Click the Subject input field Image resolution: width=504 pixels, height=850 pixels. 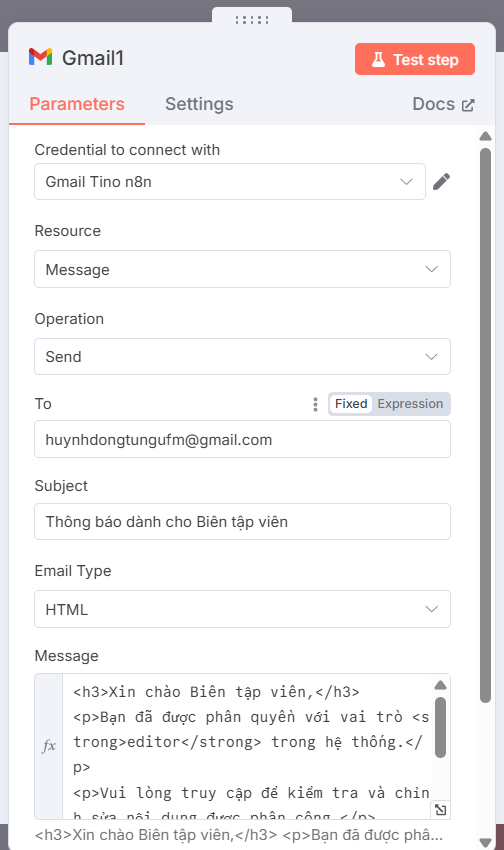coord(242,521)
